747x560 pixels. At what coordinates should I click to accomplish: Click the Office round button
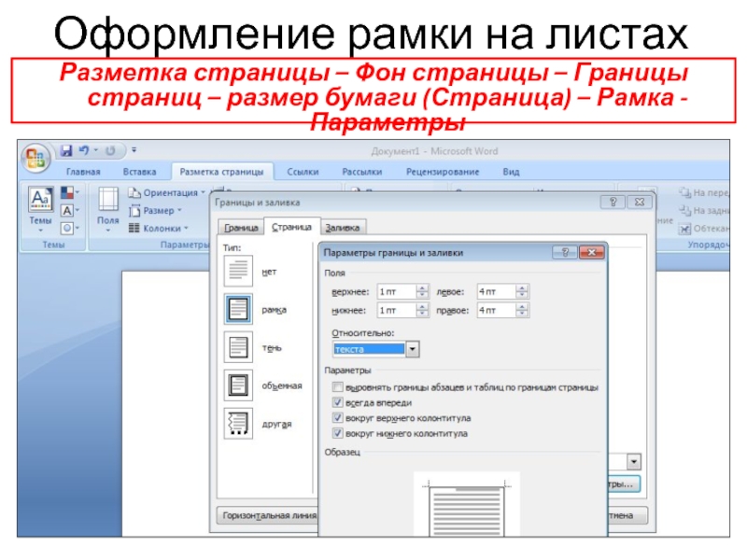(35, 158)
